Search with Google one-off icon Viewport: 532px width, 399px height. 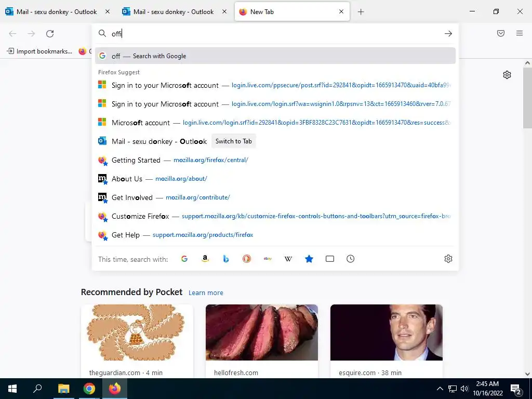[x=184, y=259]
